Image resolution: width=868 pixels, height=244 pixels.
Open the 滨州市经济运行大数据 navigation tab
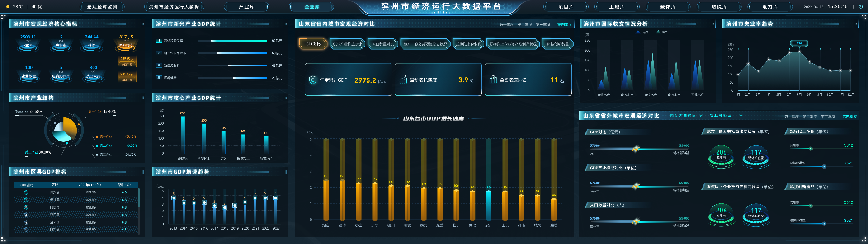[x=174, y=7]
